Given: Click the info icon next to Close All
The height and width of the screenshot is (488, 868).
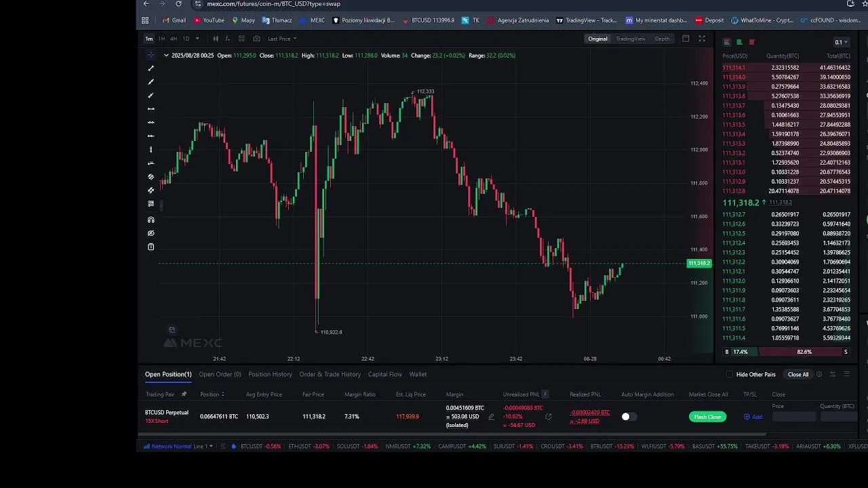Looking at the screenshot, I should coord(819,374).
